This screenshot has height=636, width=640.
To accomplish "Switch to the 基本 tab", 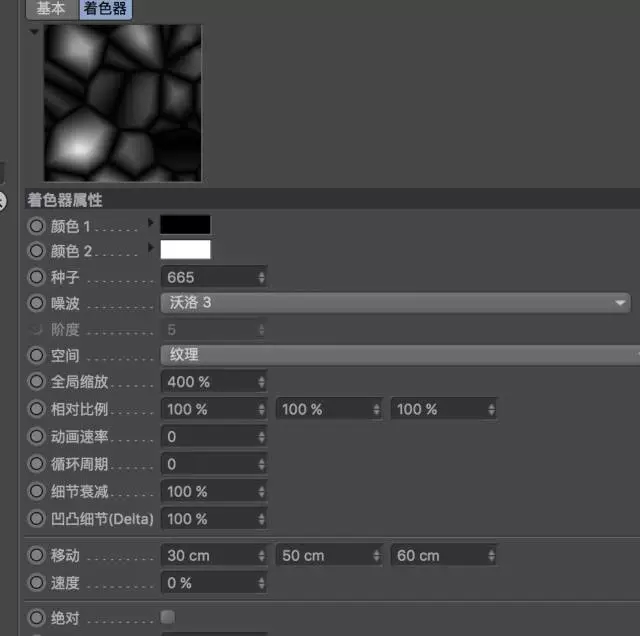I will click(x=52, y=9).
